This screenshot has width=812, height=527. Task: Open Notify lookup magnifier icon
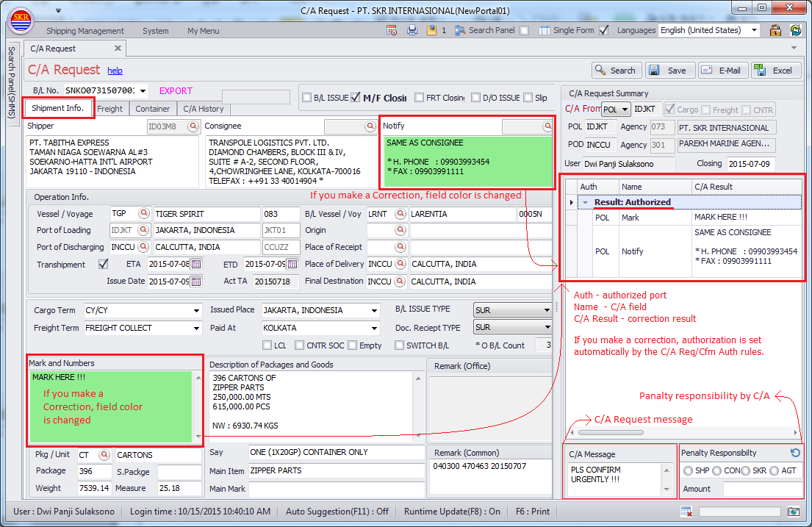547,126
